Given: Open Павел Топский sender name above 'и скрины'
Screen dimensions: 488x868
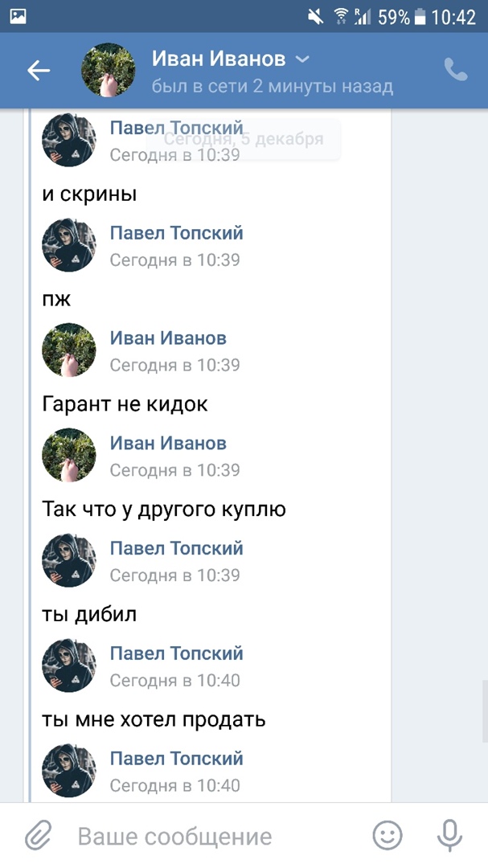Looking at the screenshot, I should [176, 128].
